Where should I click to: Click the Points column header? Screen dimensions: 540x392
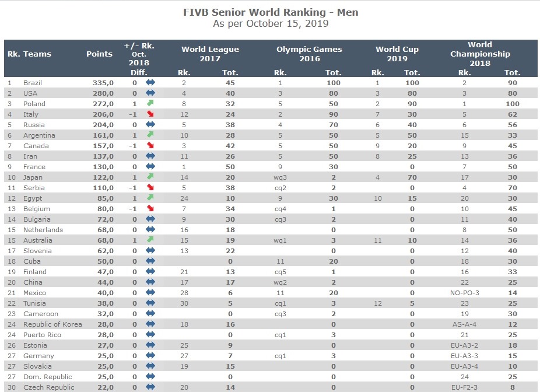[99, 54]
